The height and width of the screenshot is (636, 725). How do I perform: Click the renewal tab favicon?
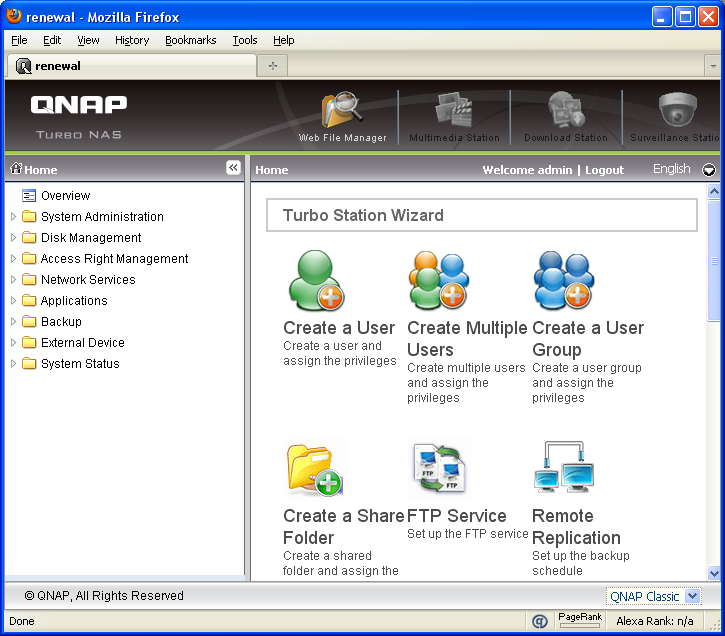pyautogui.click(x=23, y=66)
